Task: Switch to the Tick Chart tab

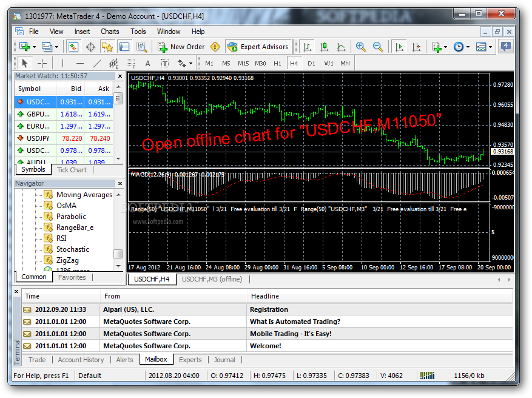Action: [72, 170]
